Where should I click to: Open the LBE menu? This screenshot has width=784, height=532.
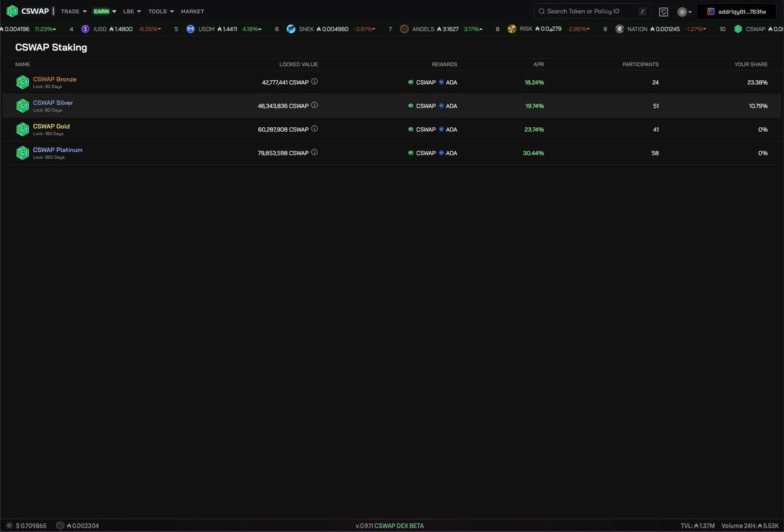coord(132,12)
